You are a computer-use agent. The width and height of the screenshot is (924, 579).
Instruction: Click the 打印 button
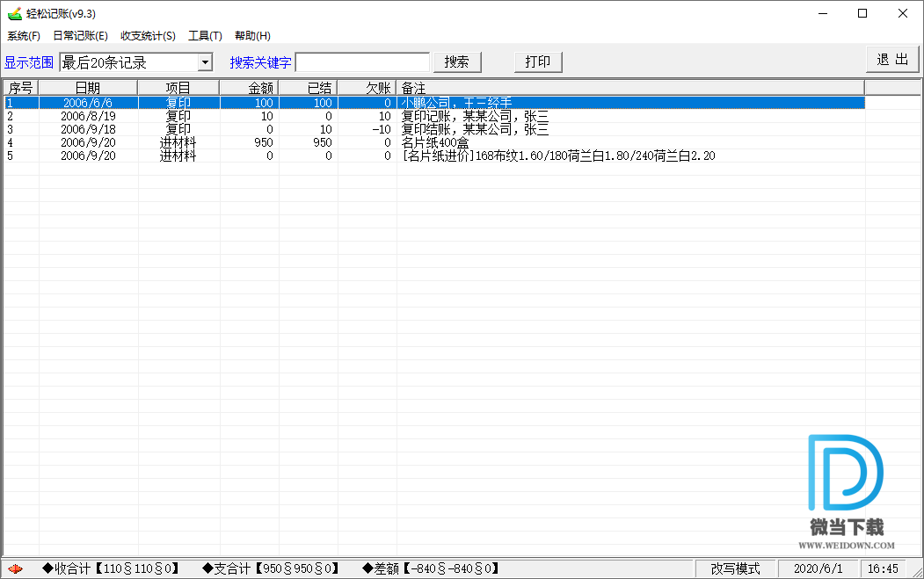coord(538,62)
